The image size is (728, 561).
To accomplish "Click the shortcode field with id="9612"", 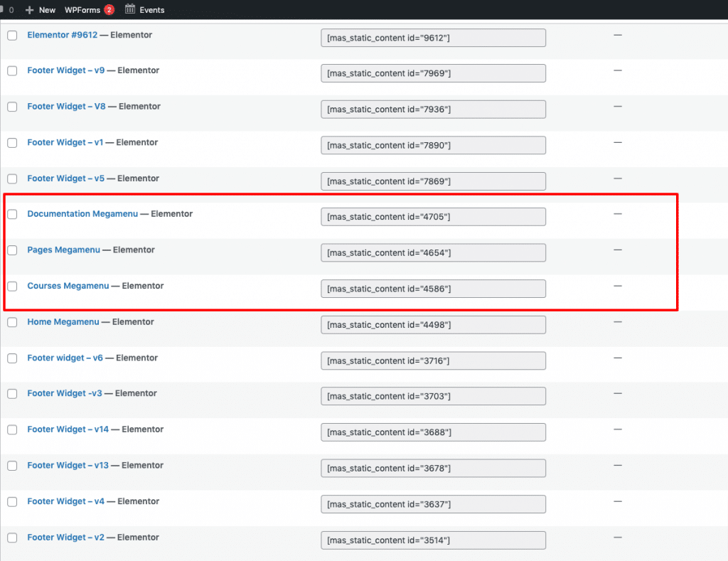I will tap(433, 38).
